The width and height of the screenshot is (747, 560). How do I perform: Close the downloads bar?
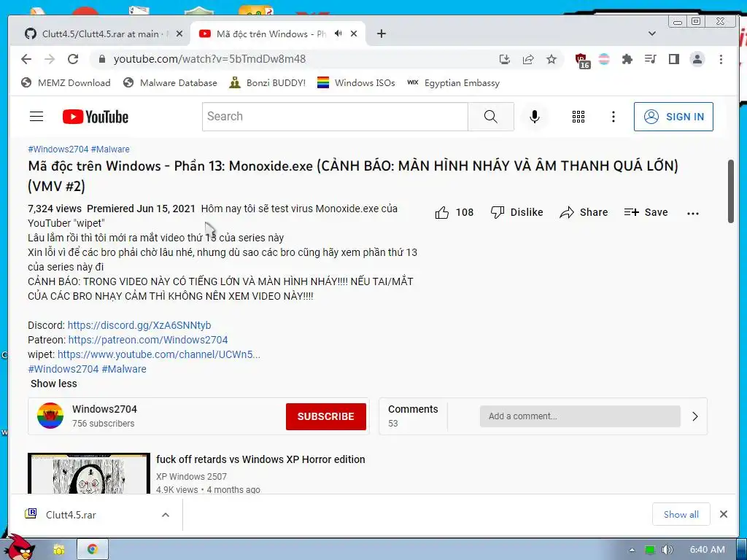(x=723, y=514)
